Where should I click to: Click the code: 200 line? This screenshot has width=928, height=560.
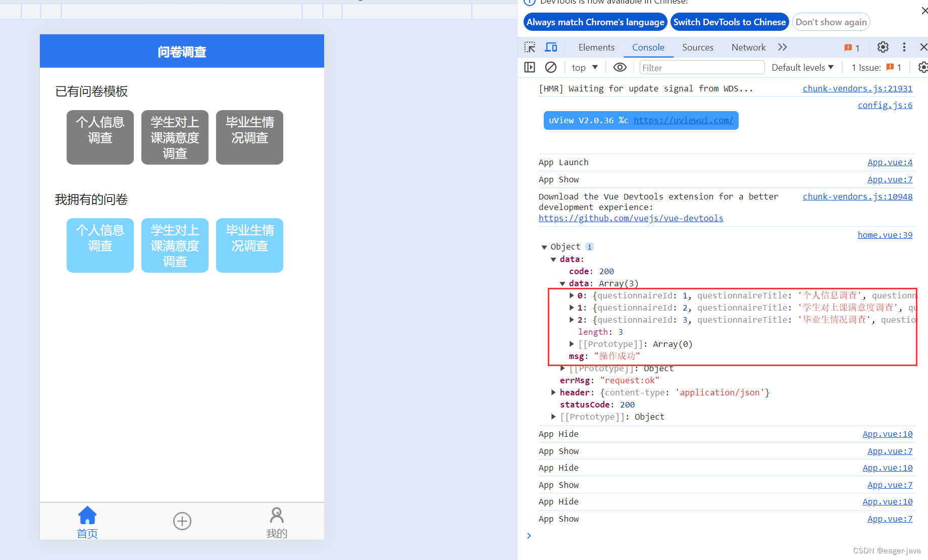click(591, 271)
